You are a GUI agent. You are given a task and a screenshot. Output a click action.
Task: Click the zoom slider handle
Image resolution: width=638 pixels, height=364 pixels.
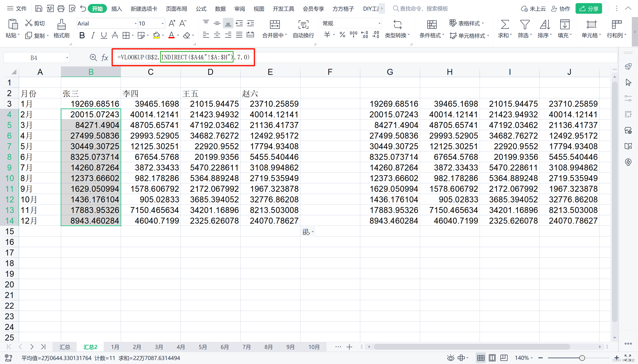coord(582,358)
